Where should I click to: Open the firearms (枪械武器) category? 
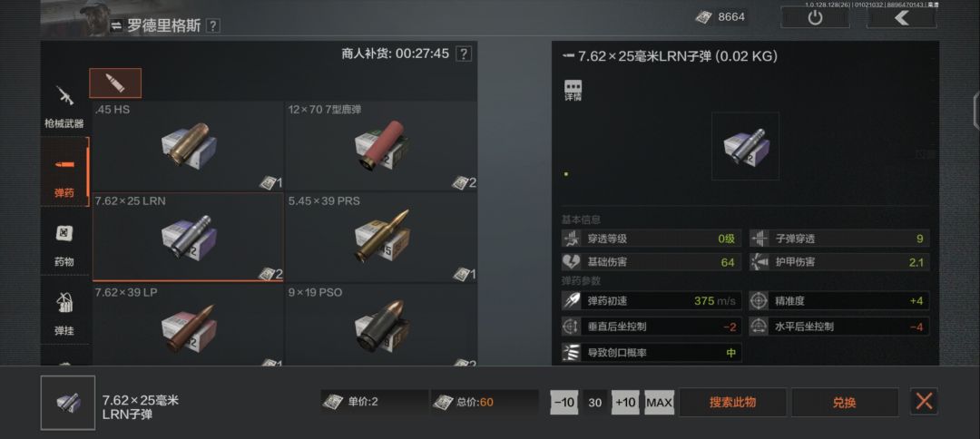[64, 106]
